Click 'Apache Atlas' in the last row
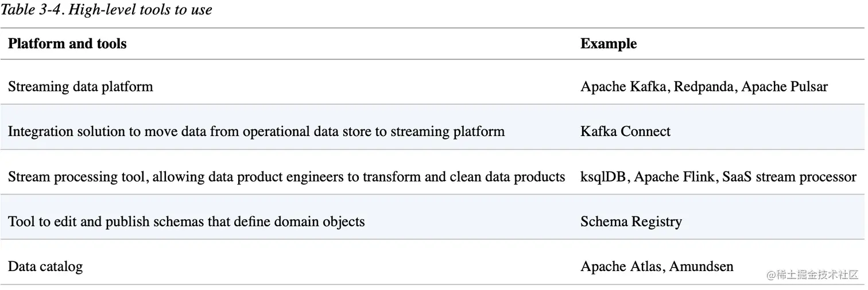 click(622, 266)
